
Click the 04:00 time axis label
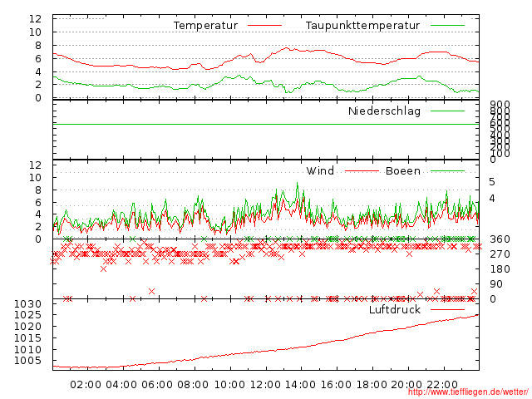(121, 385)
